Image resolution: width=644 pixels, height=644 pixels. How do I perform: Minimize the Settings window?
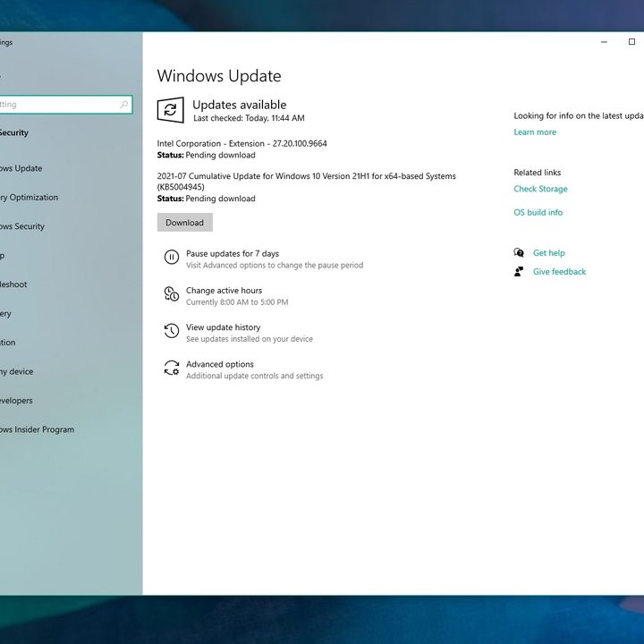604,42
